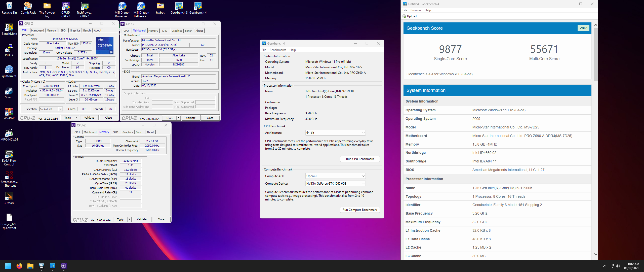Open the Recycle Bin desktop icon
Viewport: 644px width, 272px height.
click(x=9, y=8)
